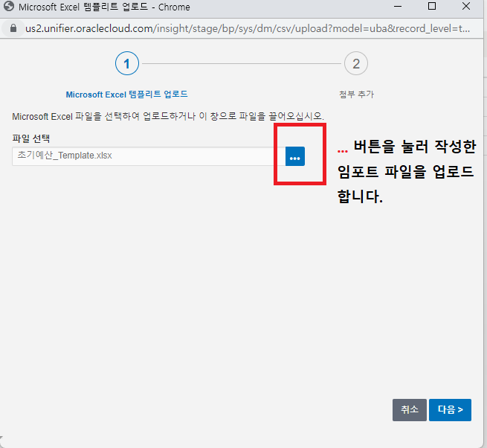Image resolution: width=487 pixels, height=448 pixels.
Task: Click the progress line between steps 1 and 2
Action: (242, 64)
